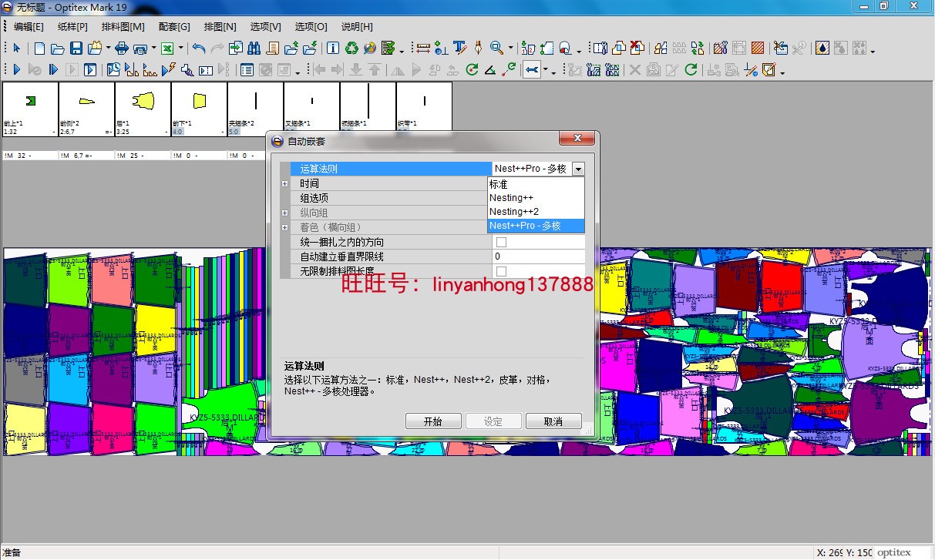The height and width of the screenshot is (560, 935).
Task: Export to Excel icon
Action: [x=166, y=48]
